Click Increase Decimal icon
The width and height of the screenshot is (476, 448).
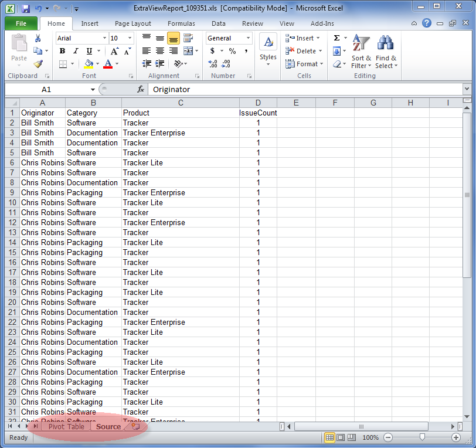pos(212,64)
